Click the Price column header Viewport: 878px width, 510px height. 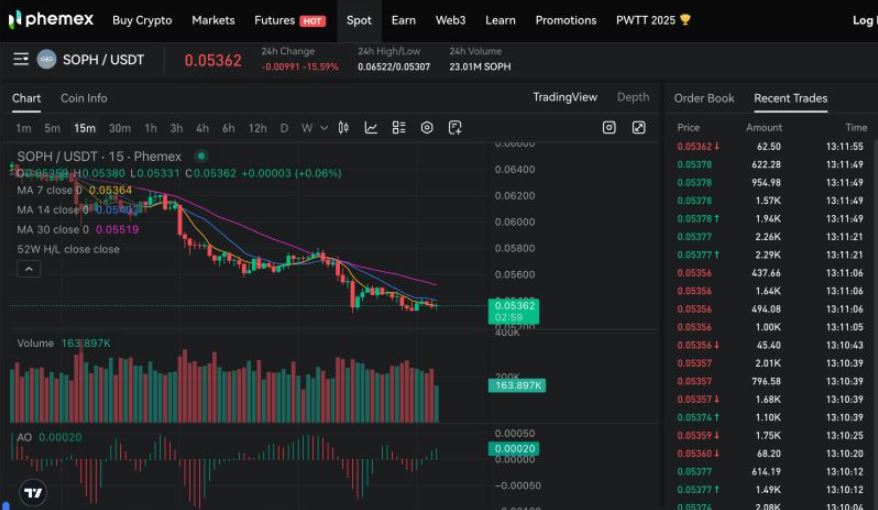(688, 128)
